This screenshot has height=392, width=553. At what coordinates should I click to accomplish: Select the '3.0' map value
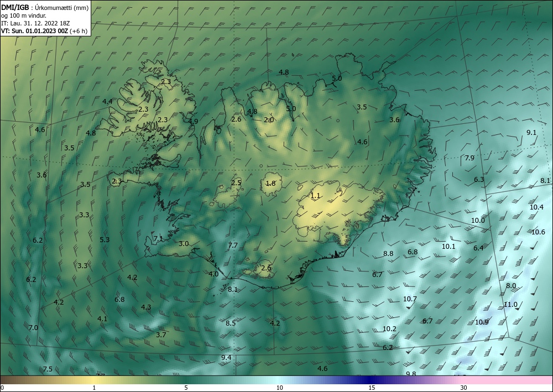pyautogui.click(x=184, y=244)
